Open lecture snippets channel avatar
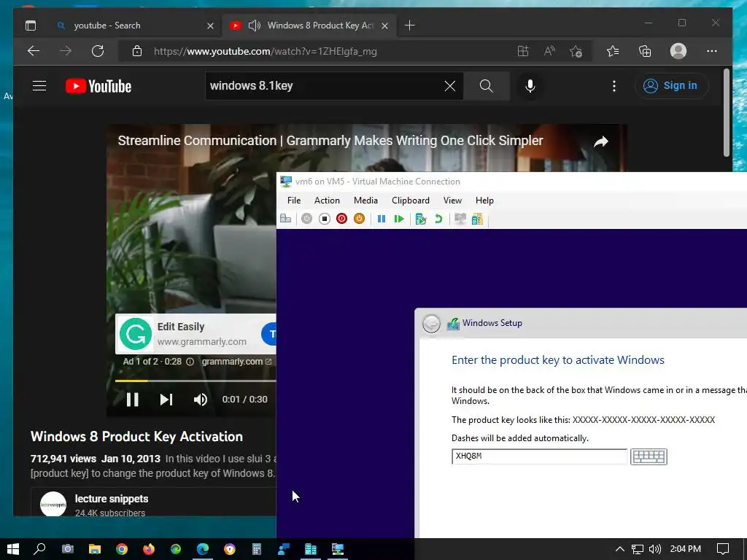Screen dimensions: 747x560 click(53, 504)
